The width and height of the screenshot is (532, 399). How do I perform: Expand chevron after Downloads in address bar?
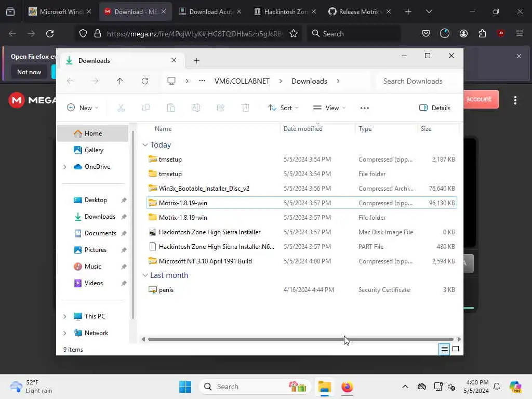click(338, 81)
